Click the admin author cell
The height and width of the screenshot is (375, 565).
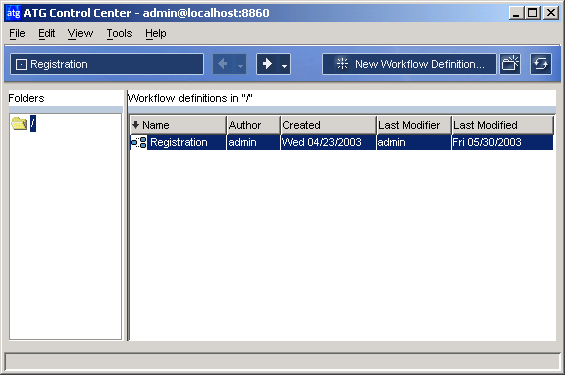click(253, 142)
